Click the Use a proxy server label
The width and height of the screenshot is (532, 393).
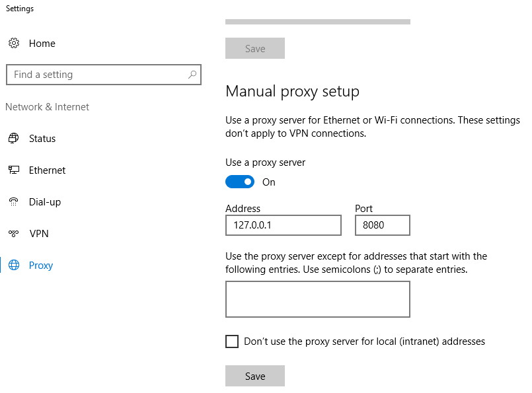pyautogui.click(x=265, y=162)
